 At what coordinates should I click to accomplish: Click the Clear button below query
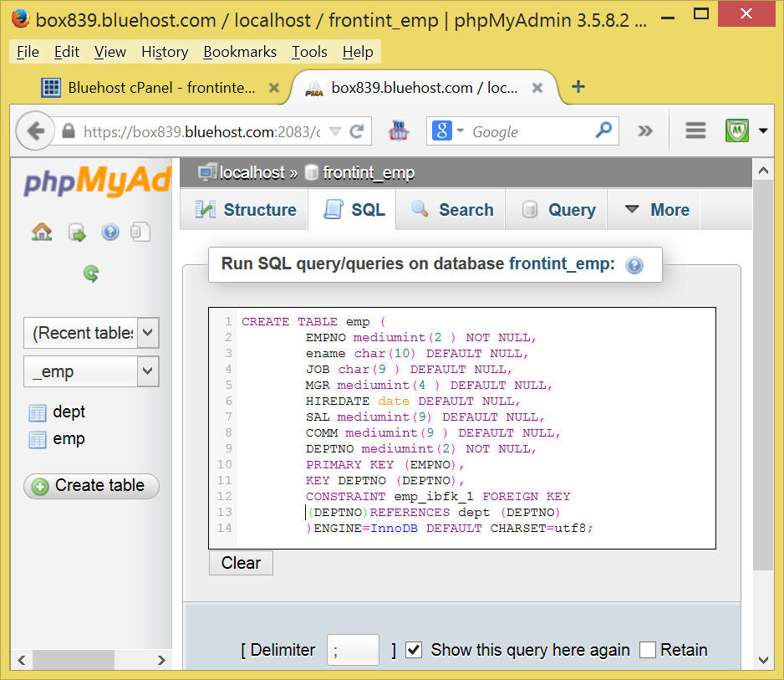click(241, 563)
